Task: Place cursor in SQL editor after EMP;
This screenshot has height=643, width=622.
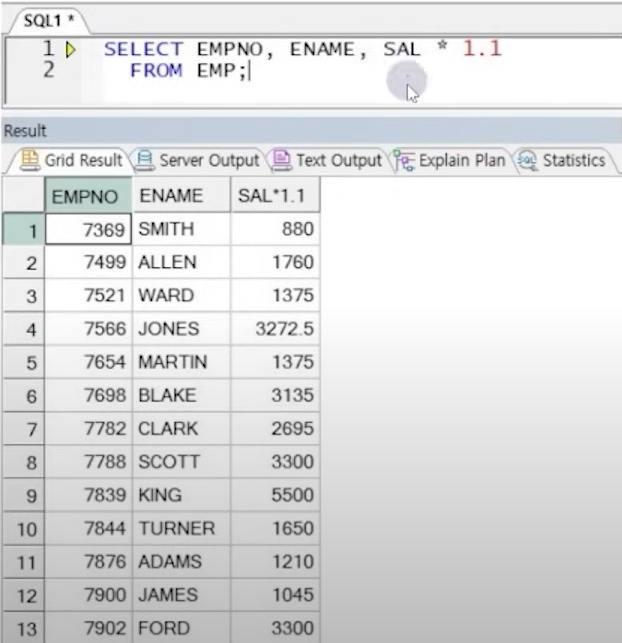Action: click(251, 71)
